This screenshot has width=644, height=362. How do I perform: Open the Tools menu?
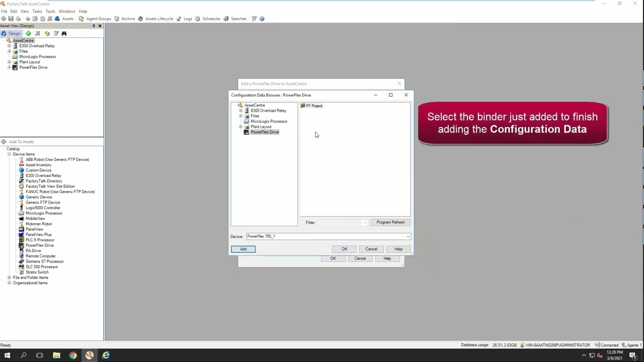coord(50,11)
